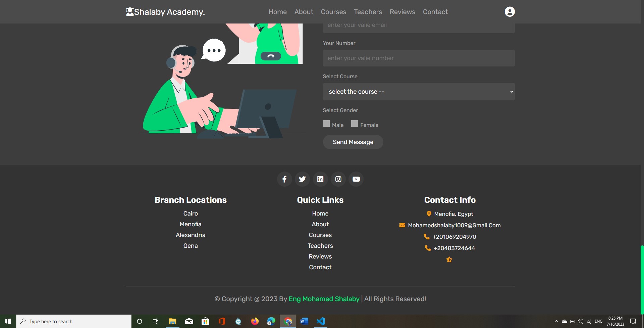Click Reviews in Quick Links footer

tap(320, 256)
